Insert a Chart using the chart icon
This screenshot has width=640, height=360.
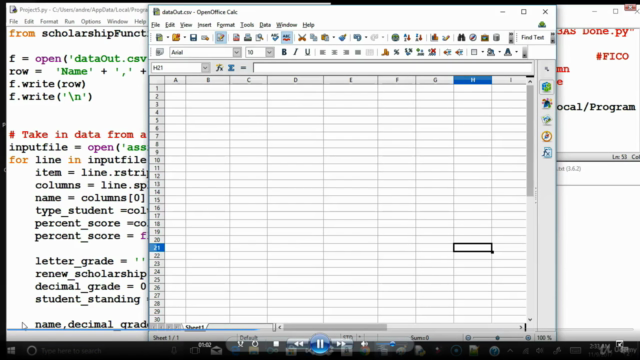[x=434, y=38]
